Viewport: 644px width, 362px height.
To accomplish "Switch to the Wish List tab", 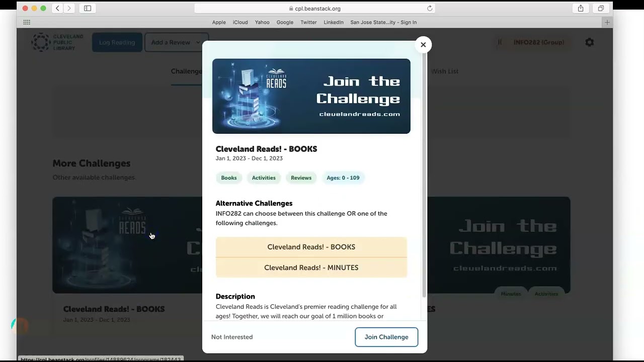I will pos(445,71).
